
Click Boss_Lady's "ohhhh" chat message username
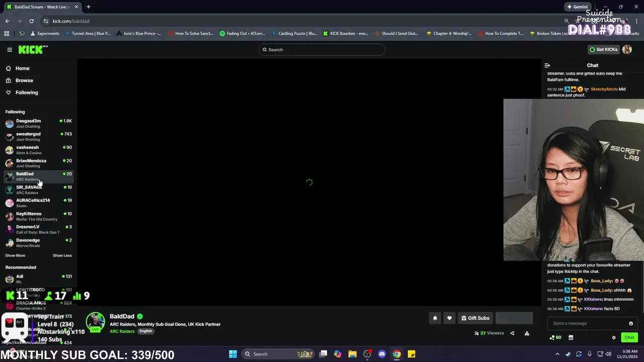(601, 291)
